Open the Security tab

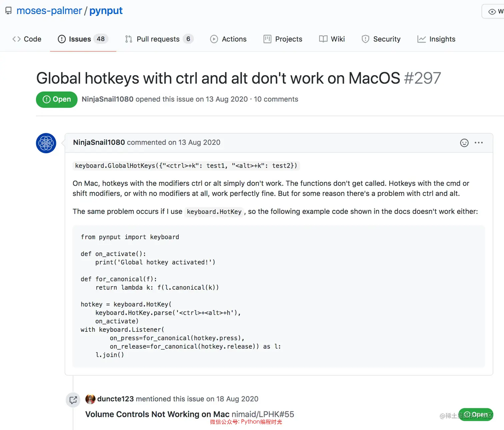pos(381,39)
